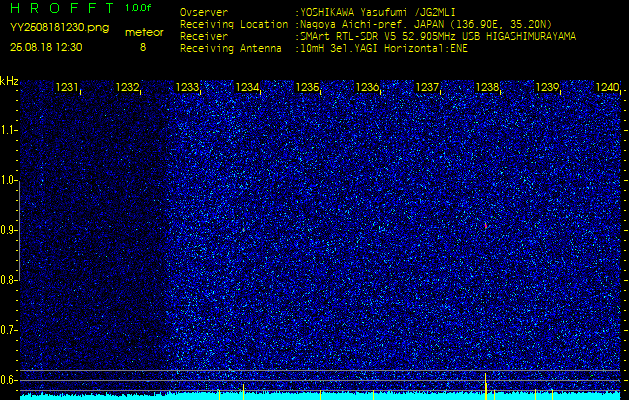The width and height of the screenshot is (629, 400).
Task: Click the 1.1 kHz axis label
Action: 8,130
